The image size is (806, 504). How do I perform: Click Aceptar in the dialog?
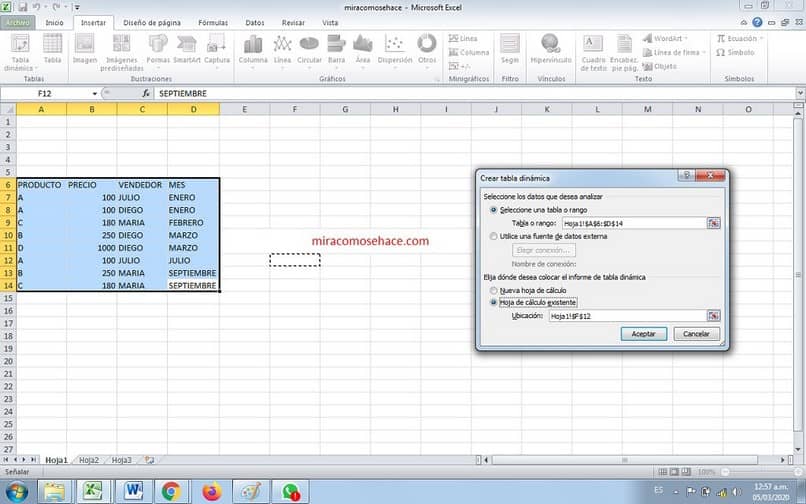644,334
